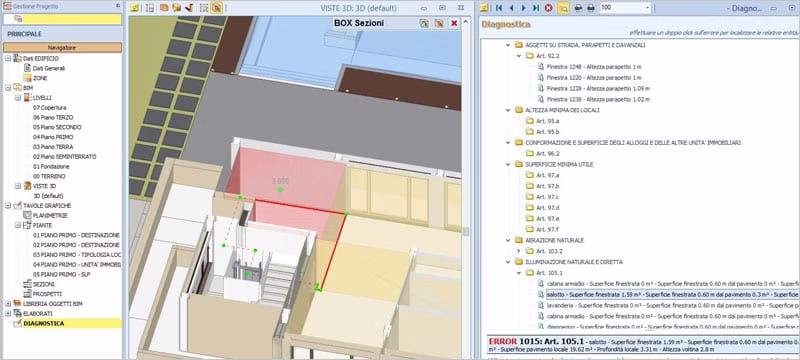Select Finestra 1238 - Altezza parapetto 1.02 m
Screen dimensions: 800x360
point(598,99)
